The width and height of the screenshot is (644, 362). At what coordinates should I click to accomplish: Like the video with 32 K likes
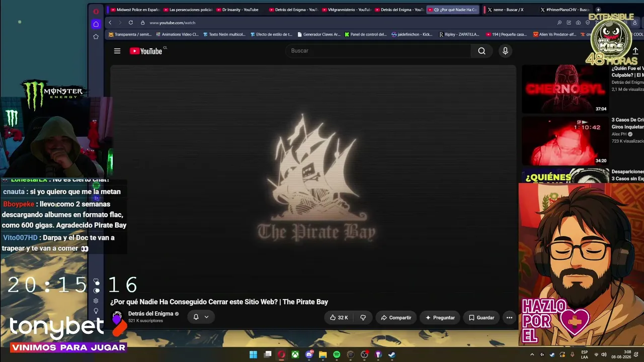(x=339, y=318)
